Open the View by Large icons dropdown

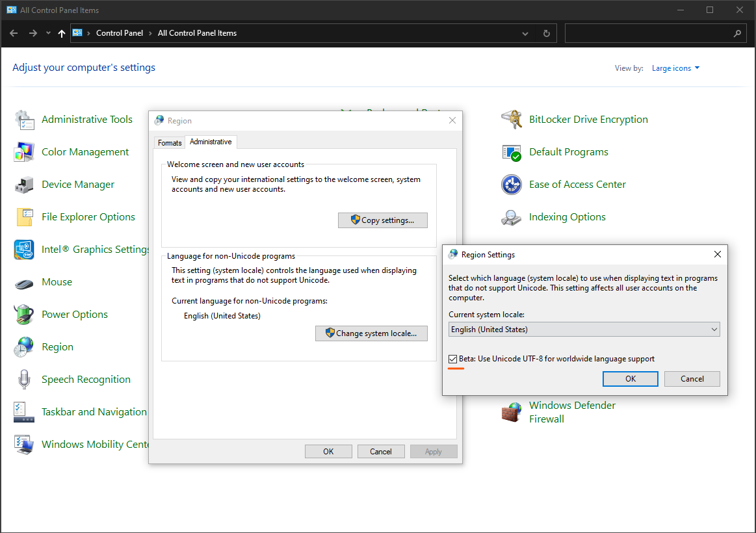[x=675, y=68]
